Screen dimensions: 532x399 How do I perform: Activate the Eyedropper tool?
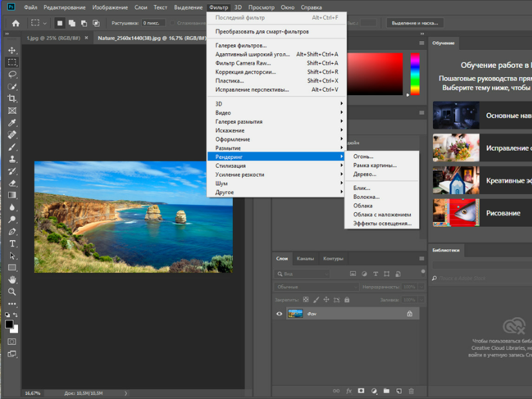coord(12,123)
